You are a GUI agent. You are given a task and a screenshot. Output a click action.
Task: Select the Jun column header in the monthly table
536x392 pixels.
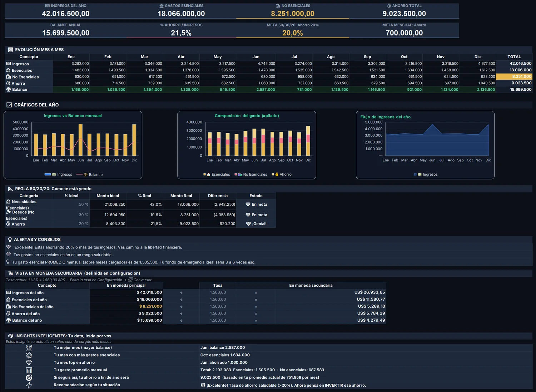coord(256,57)
